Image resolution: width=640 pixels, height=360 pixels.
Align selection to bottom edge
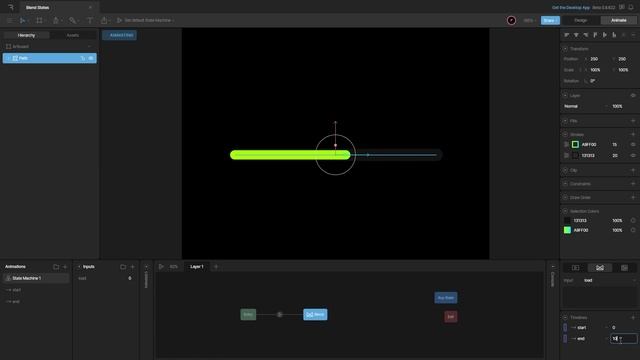(x=614, y=35)
